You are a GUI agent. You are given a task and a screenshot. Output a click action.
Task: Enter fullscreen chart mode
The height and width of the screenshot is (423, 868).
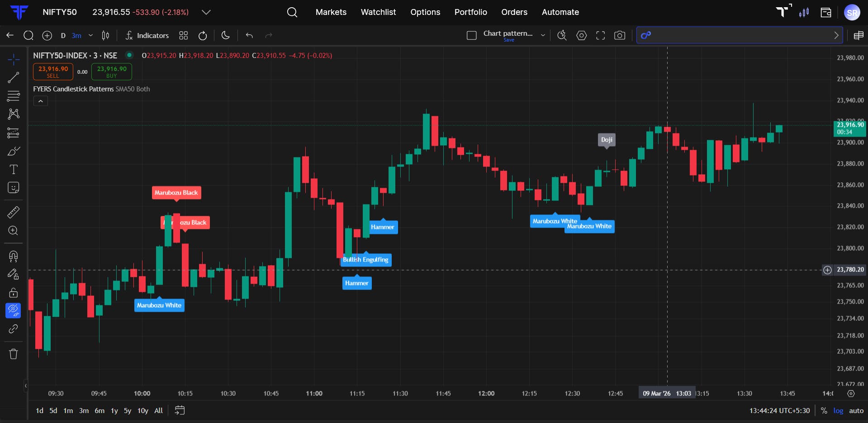(x=601, y=35)
